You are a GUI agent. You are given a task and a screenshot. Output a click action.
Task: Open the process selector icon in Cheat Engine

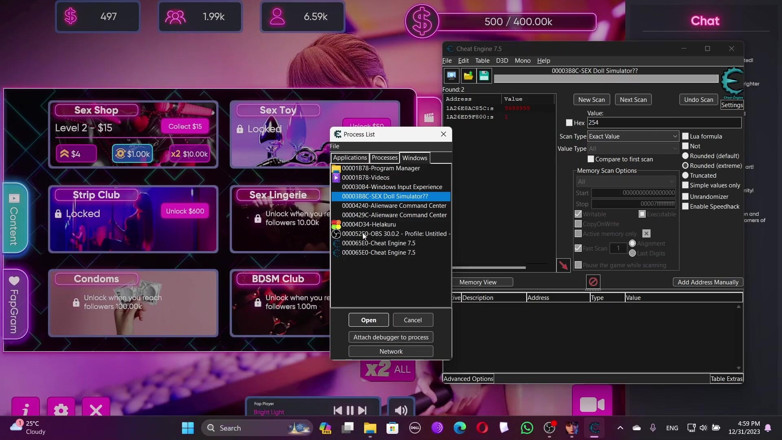pos(451,76)
